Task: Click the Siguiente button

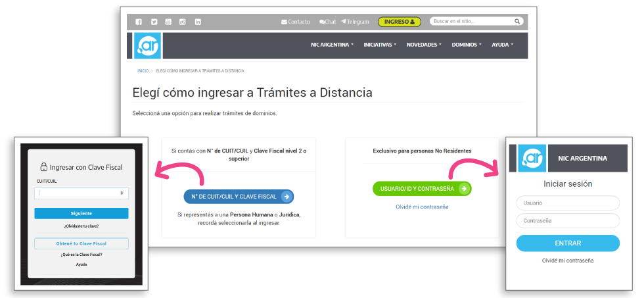Action: click(x=81, y=213)
